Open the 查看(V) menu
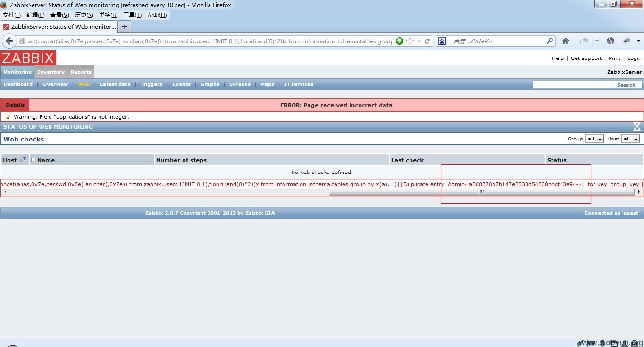This screenshot has height=347, width=644. click(60, 15)
